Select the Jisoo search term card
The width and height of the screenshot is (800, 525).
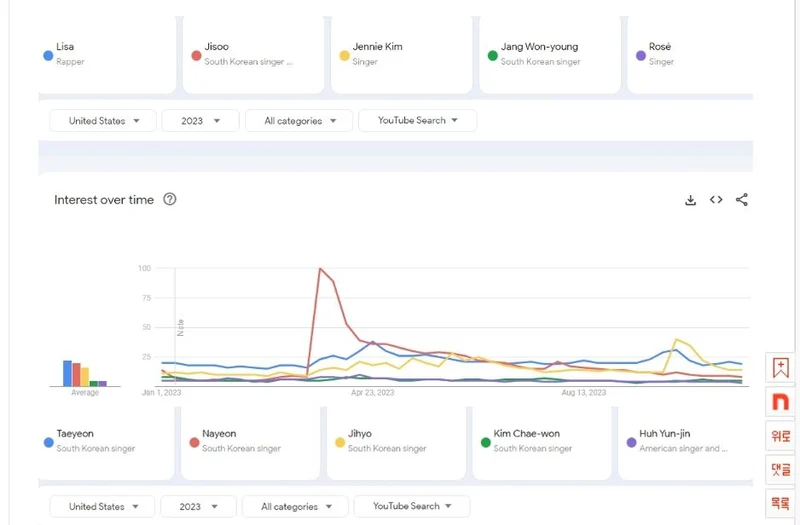pyautogui.click(x=255, y=54)
